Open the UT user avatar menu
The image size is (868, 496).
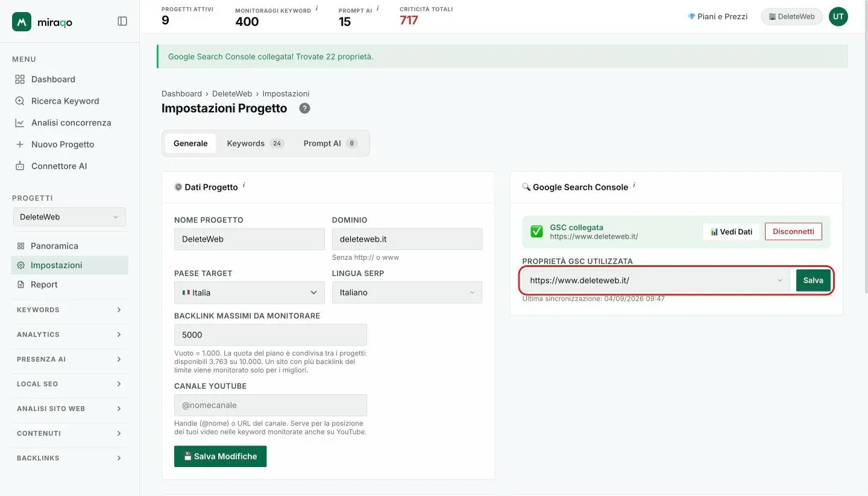(838, 16)
